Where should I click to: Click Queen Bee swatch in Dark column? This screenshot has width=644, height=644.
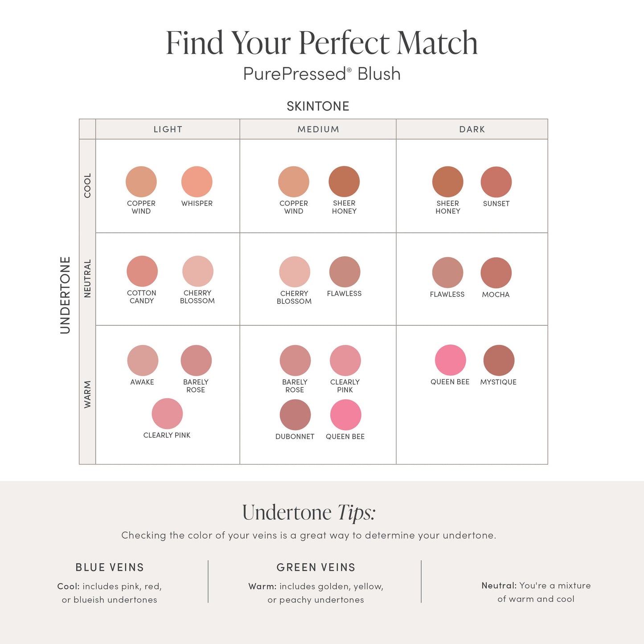click(x=450, y=360)
